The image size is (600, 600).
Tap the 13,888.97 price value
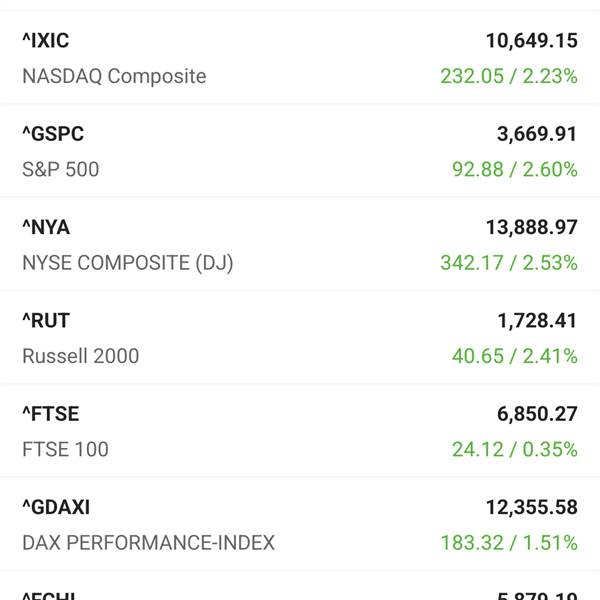pyautogui.click(x=532, y=227)
